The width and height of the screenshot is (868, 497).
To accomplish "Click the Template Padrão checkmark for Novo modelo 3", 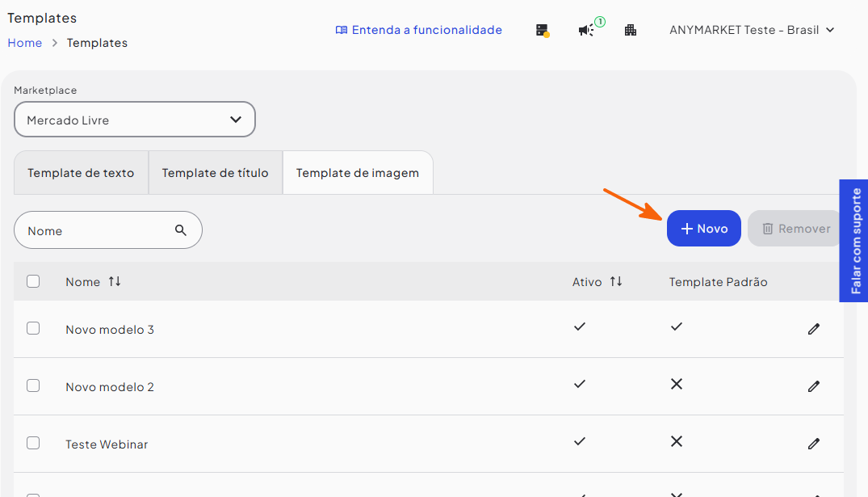I will point(677,327).
